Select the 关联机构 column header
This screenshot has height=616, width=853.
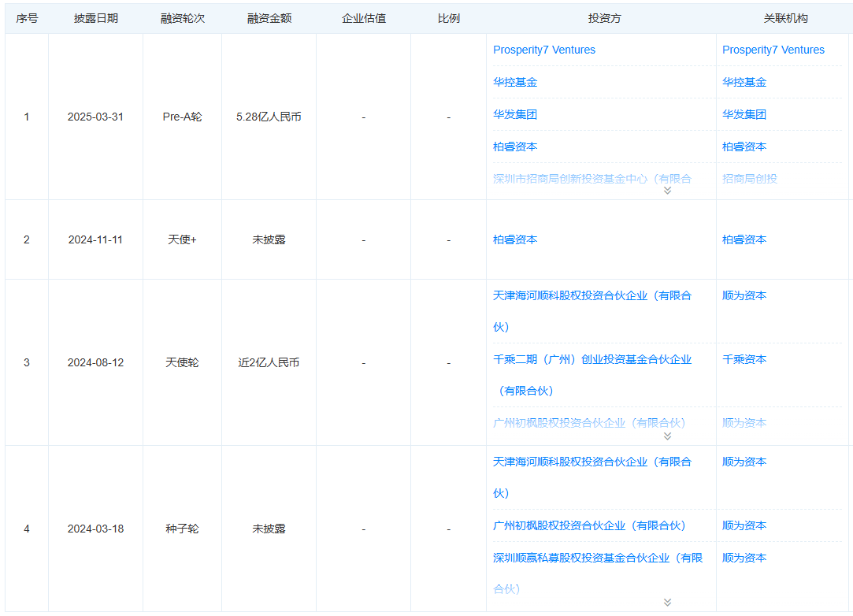tap(785, 18)
